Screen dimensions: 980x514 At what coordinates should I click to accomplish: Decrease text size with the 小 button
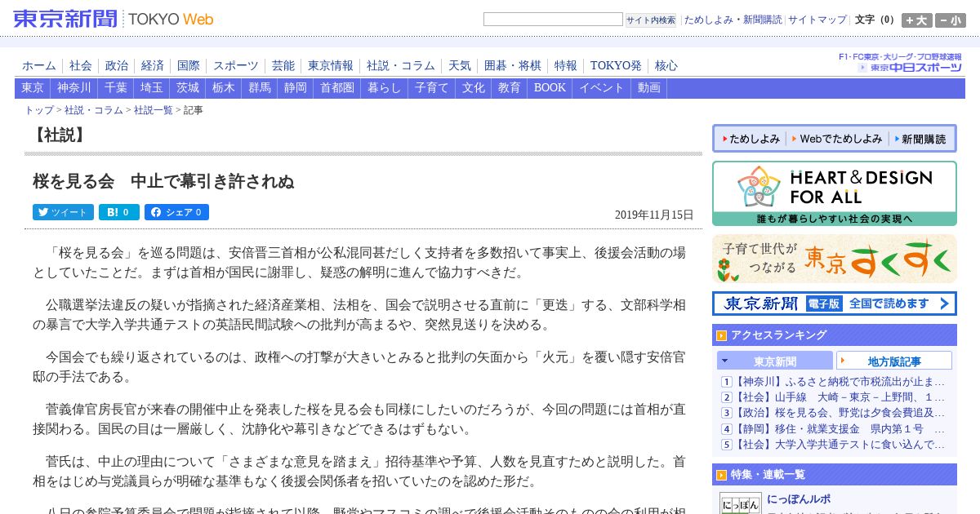coord(951,20)
